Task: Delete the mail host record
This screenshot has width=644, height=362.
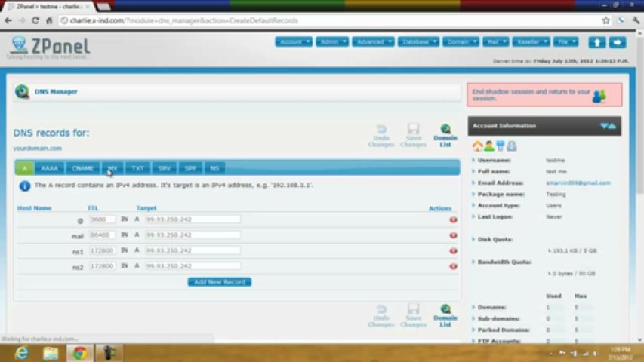Action: point(453,235)
